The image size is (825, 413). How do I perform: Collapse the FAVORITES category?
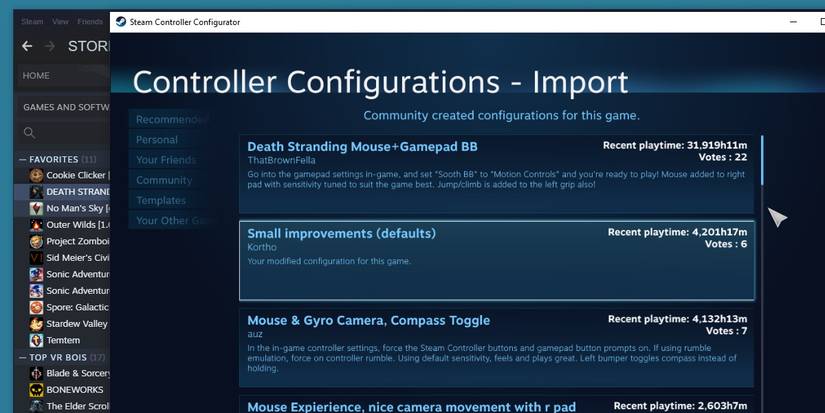(x=23, y=159)
